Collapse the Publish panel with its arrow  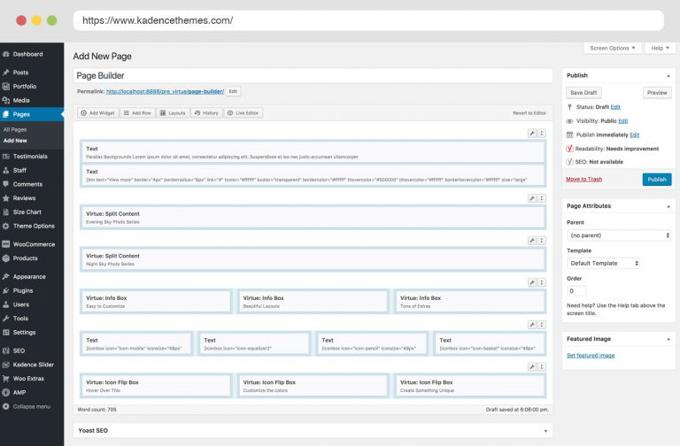(x=667, y=75)
